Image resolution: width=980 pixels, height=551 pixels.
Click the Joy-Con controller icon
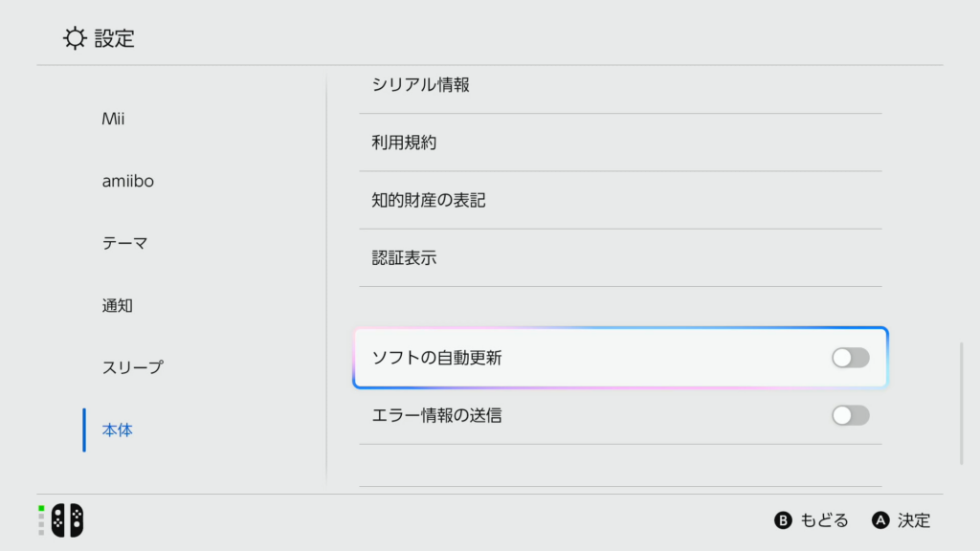pos(67,519)
